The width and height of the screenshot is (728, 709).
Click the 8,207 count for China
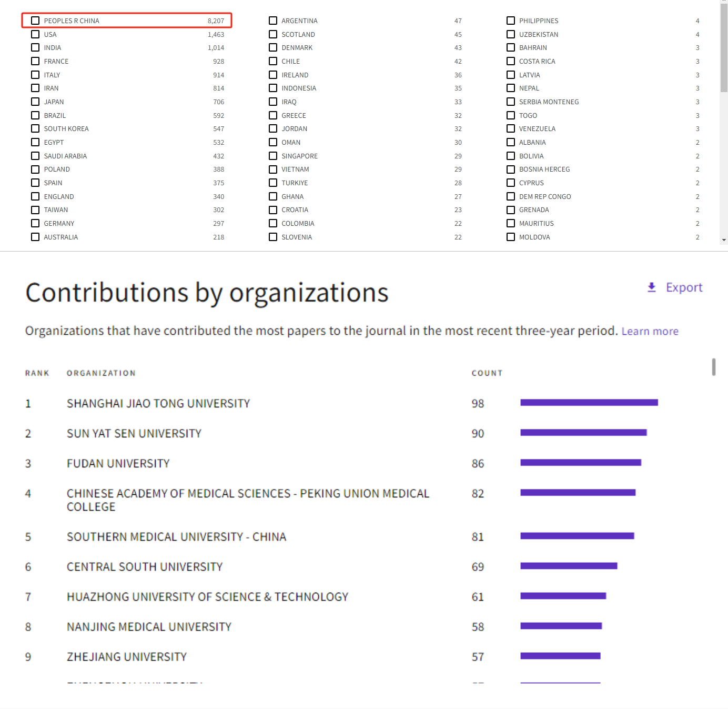pos(216,21)
